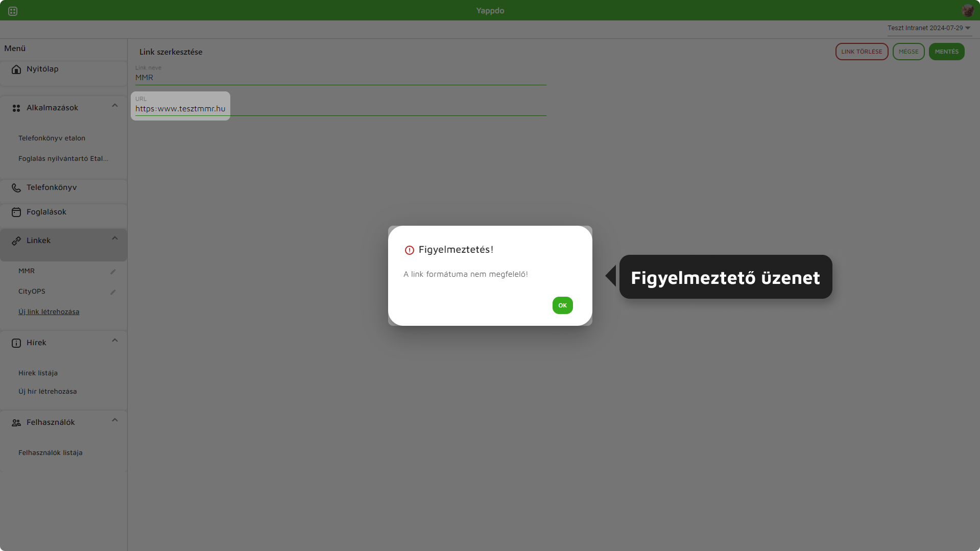Open Foglalás nyilvántartó Etal... application
Screen dimensions: 980x551
click(x=63, y=159)
